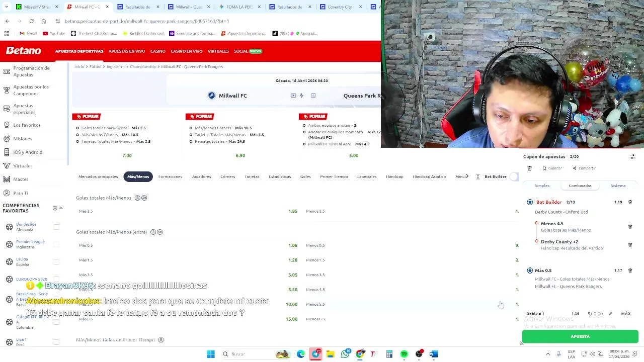Screen dimensions: 644x362
Task: Open the match statistics chart icon
Action: pyautogui.click(x=313, y=96)
